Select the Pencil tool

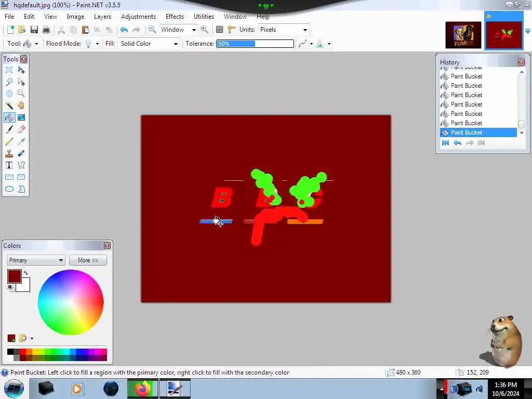coord(9,141)
